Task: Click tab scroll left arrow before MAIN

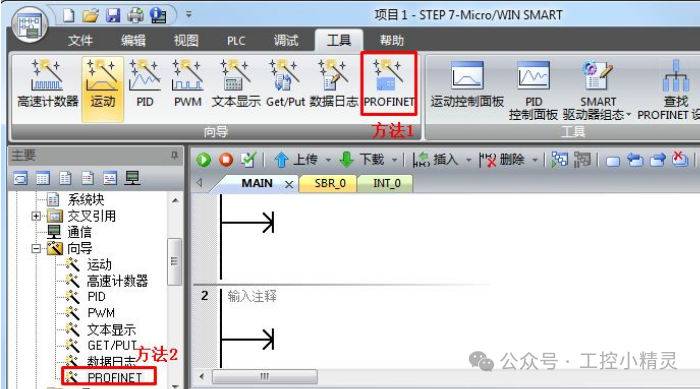Action: click(x=200, y=183)
